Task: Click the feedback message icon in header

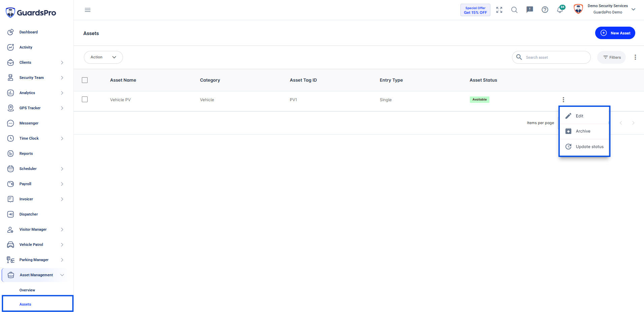Action: (529, 10)
